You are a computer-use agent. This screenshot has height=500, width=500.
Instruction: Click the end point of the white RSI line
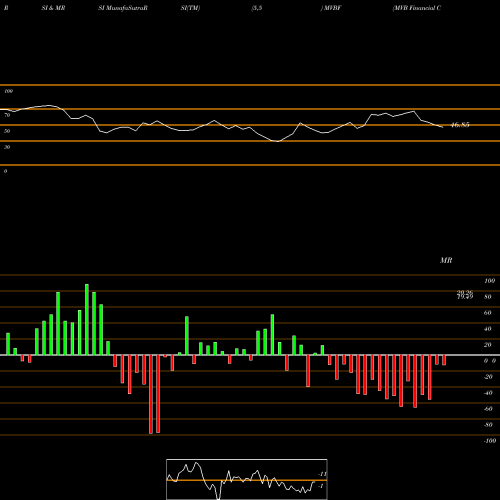pyautogui.click(x=443, y=127)
